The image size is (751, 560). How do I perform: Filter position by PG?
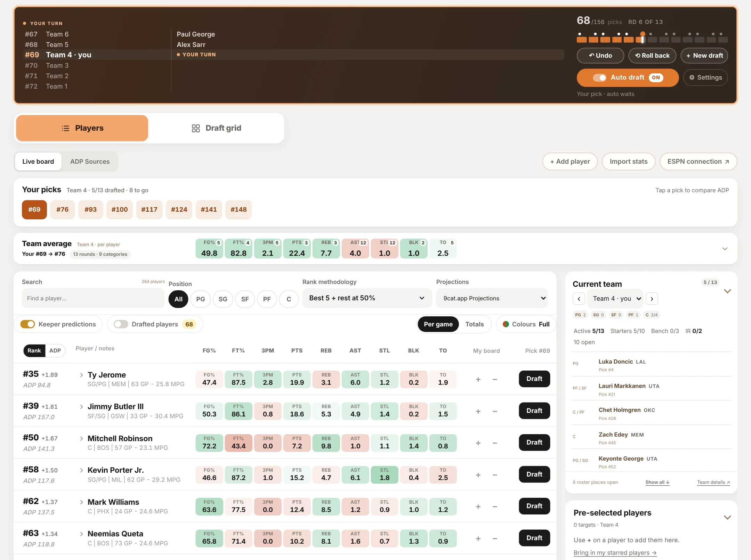(x=200, y=299)
